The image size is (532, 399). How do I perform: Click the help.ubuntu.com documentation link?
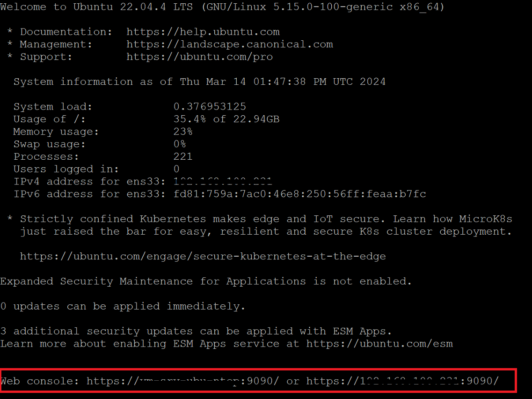(x=203, y=32)
